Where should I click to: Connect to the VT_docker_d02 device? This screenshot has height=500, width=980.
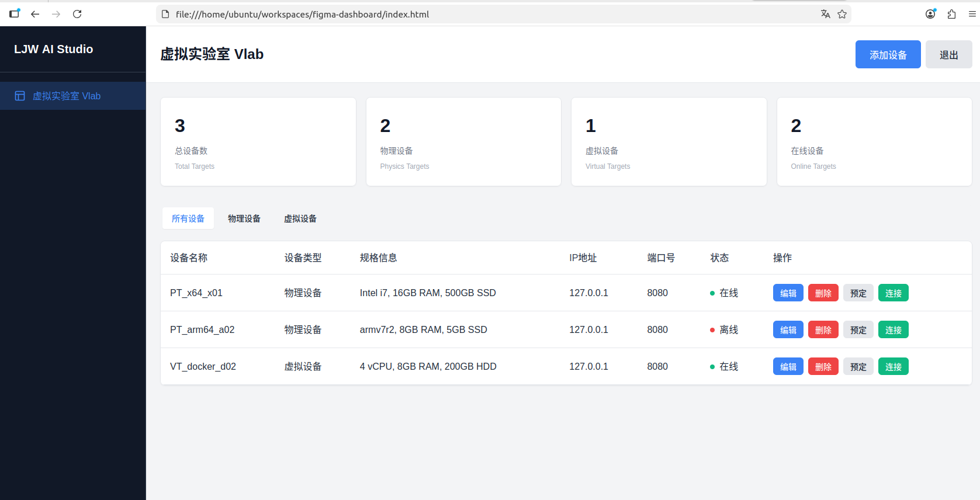pyautogui.click(x=893, y=367)
